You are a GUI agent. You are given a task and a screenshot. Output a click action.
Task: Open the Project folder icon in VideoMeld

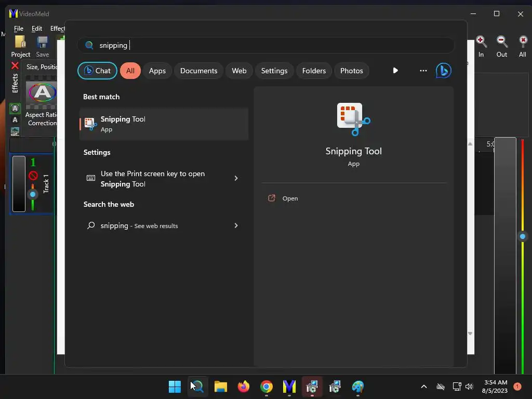[20, 42]
